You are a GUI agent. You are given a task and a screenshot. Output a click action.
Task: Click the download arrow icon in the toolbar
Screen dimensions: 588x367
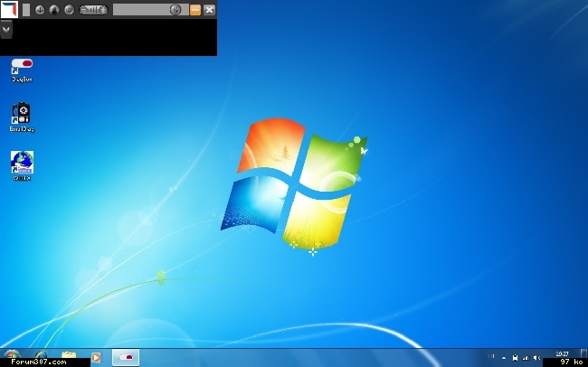click(x=40, y=10)
